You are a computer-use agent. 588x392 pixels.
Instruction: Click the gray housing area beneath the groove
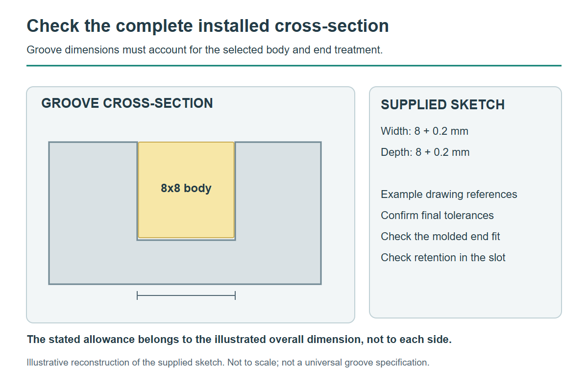click(186, 262)
